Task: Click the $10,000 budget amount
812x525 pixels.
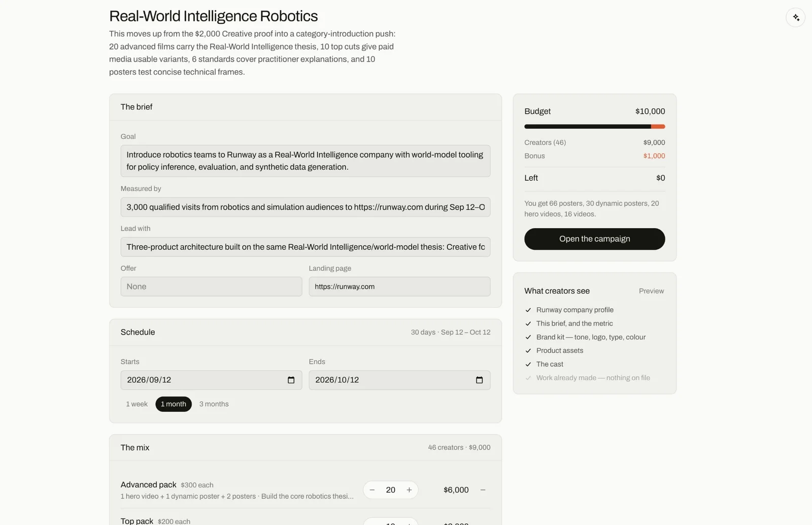Action: (650, 111)
